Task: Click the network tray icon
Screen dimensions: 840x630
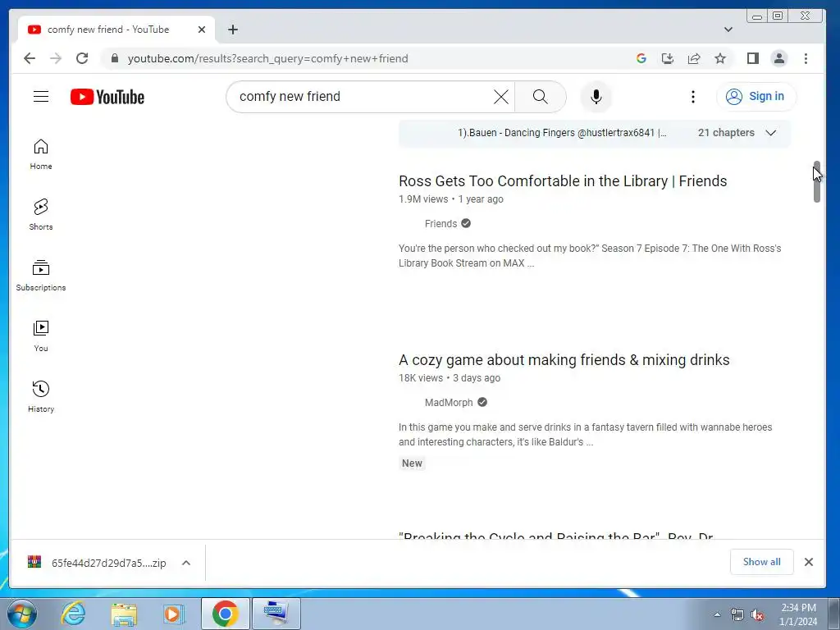Action: coord(737,615)
